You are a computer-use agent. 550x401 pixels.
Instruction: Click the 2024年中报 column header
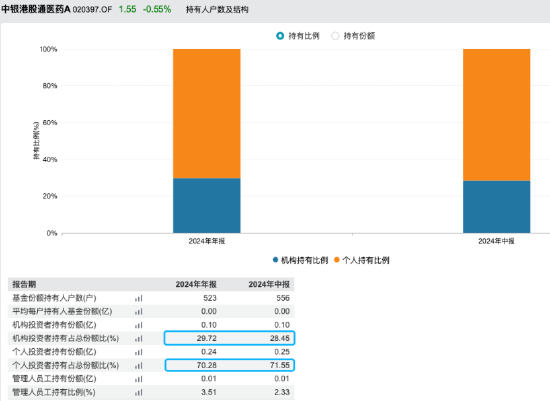(x=269, y=284)
